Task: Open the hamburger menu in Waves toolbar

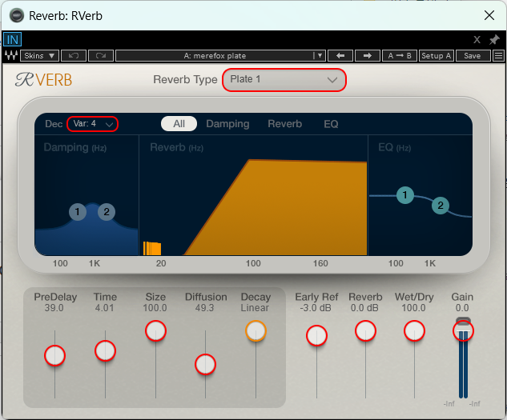Action: 499,55
